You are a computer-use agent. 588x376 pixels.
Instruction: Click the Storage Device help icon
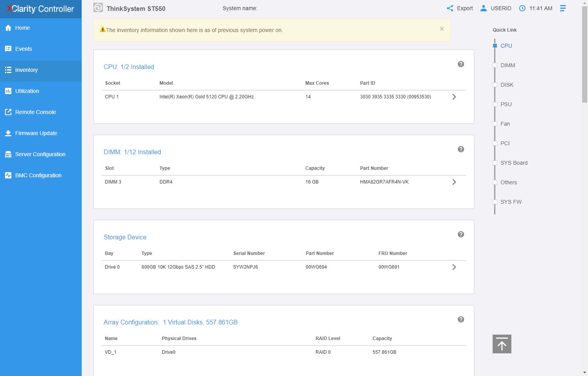click(461, 234)
